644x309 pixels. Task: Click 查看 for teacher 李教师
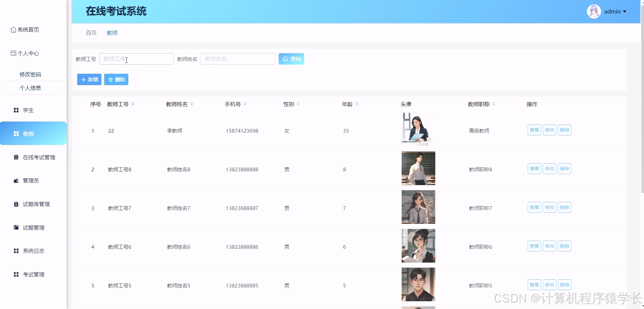point(534,130)
